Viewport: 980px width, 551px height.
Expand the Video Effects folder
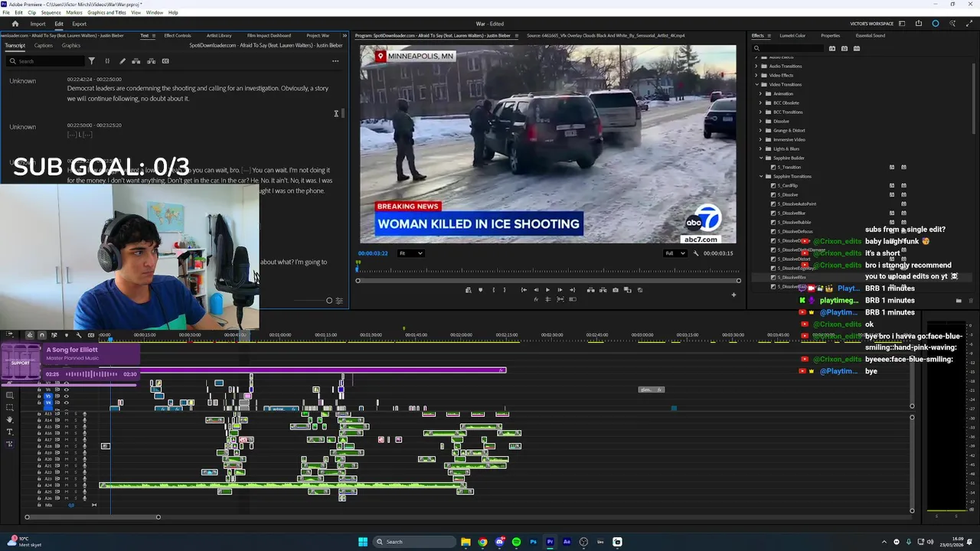[x=756, y=75]
